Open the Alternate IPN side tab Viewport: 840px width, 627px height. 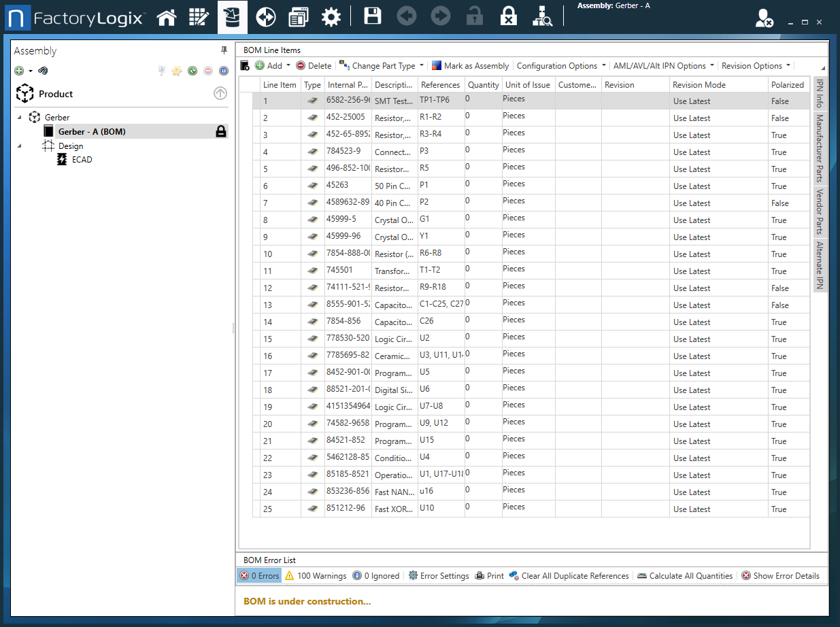tap(820, 265)
